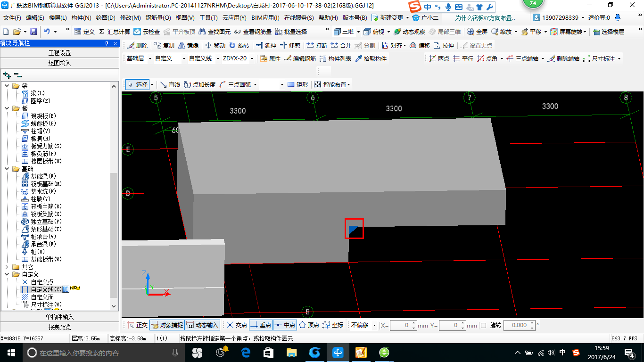Click 动态观察 orbit view tool
Screen dimensions: 644x362
409,32
